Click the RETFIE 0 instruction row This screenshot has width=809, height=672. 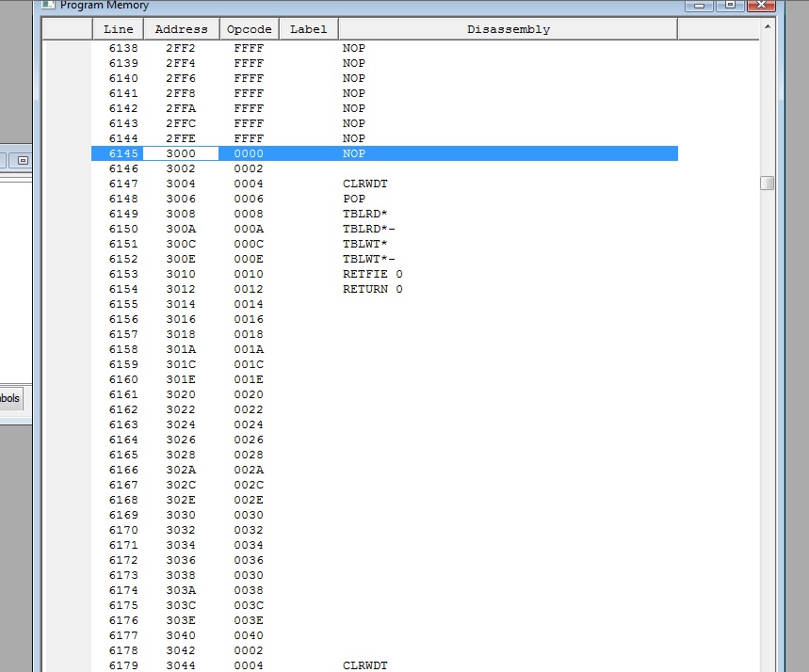click(x=372, y=274)
